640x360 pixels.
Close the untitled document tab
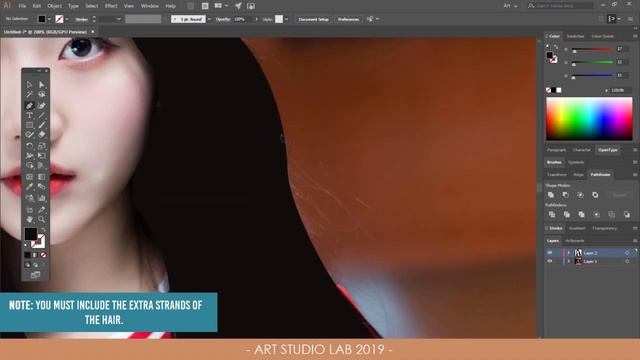(x=93, y=31)
